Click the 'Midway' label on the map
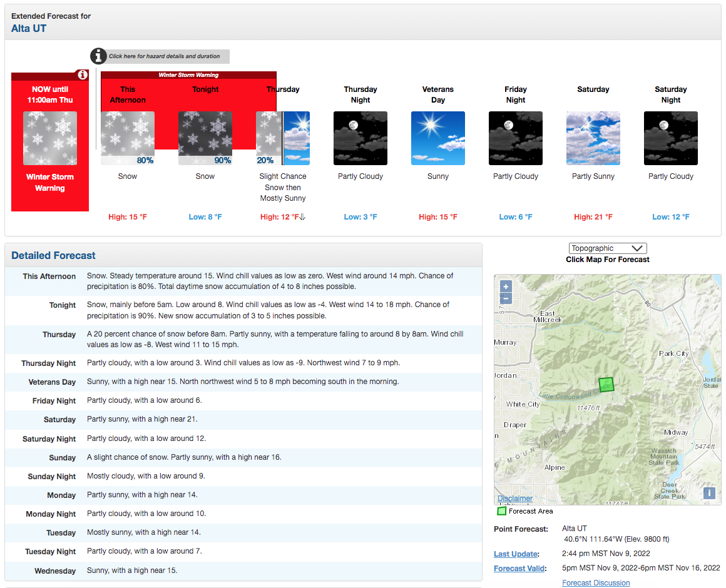Viewport: 726px width, 588px height. pos(676,432)
